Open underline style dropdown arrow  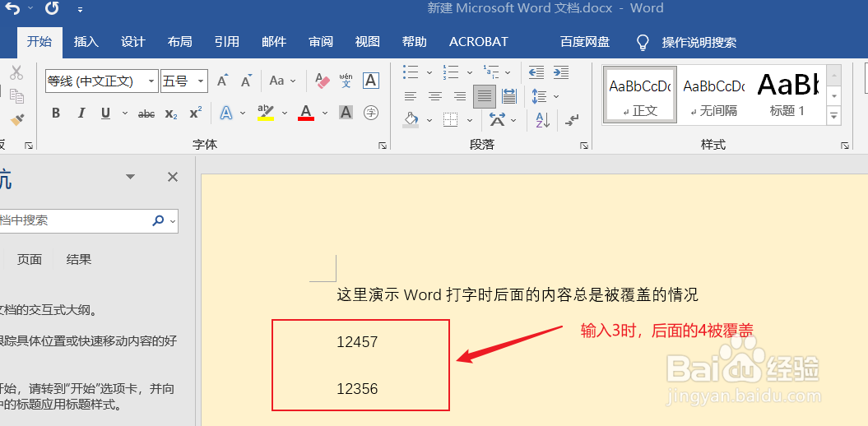click(124, 113)
